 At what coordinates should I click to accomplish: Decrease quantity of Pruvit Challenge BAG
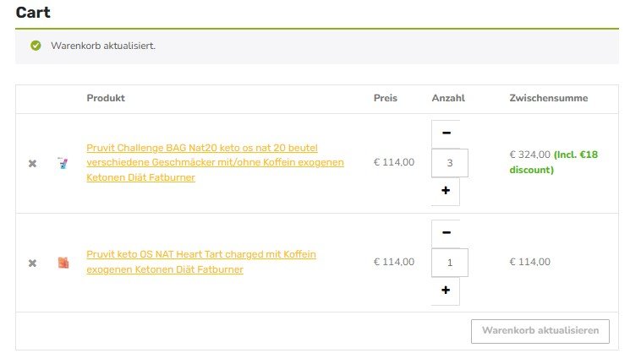(x=446, y=133)
